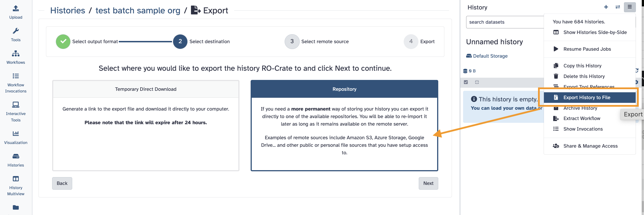
Task: Open the Workflows section
Action: click(x=16, y=57)
